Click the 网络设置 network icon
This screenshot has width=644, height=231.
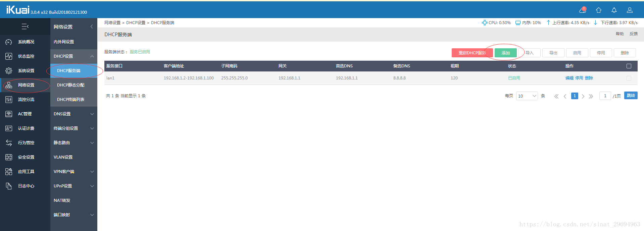pyautogui.click(x=9, y=85)
